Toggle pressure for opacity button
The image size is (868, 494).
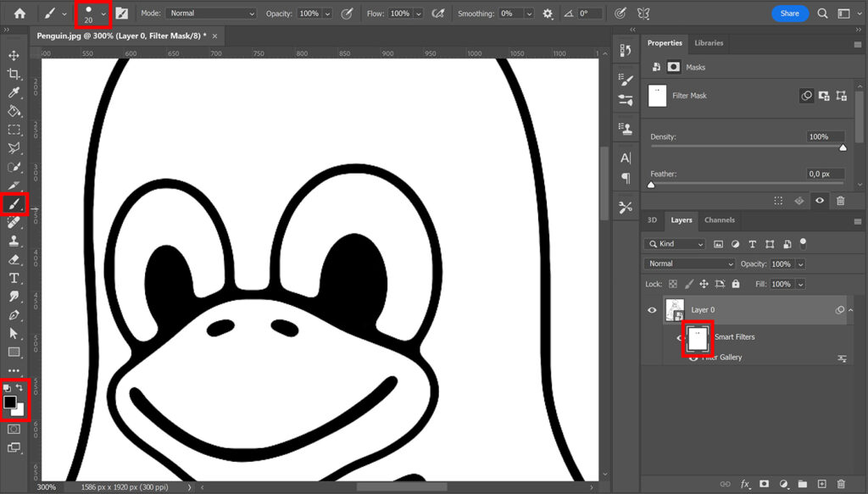pos(347,14)
